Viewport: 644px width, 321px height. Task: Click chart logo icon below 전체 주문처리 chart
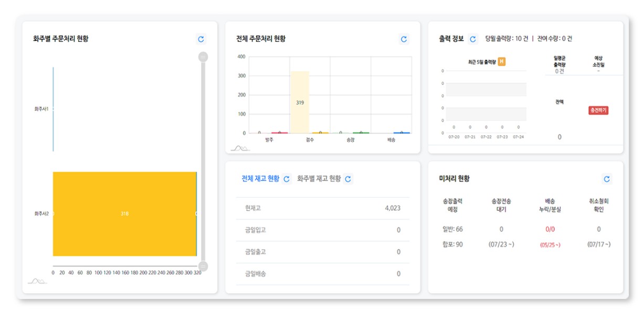click(x=240, y=148)
